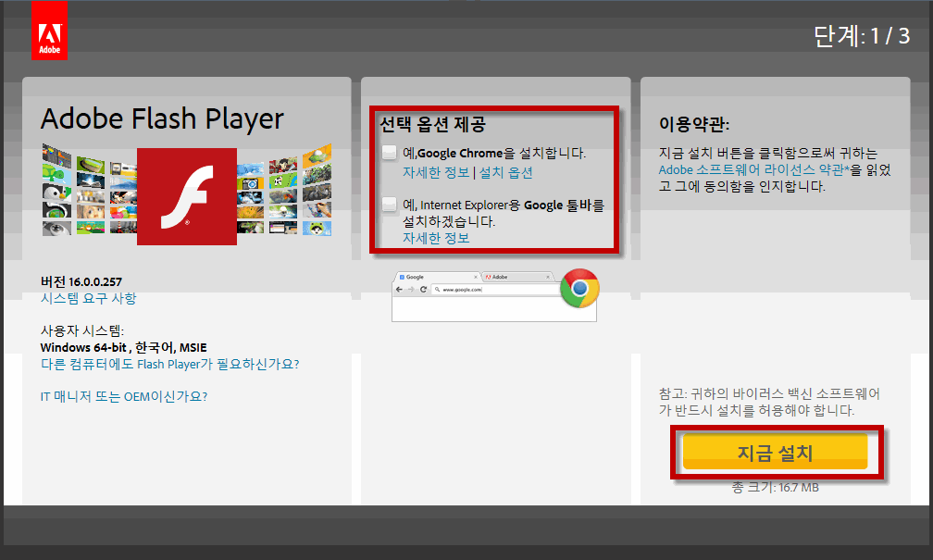The width and height of the screenshot is (933, 560).
Task: Open Adobe 소프트웨어 라이선스 약관 link
Action: [753, 169]
